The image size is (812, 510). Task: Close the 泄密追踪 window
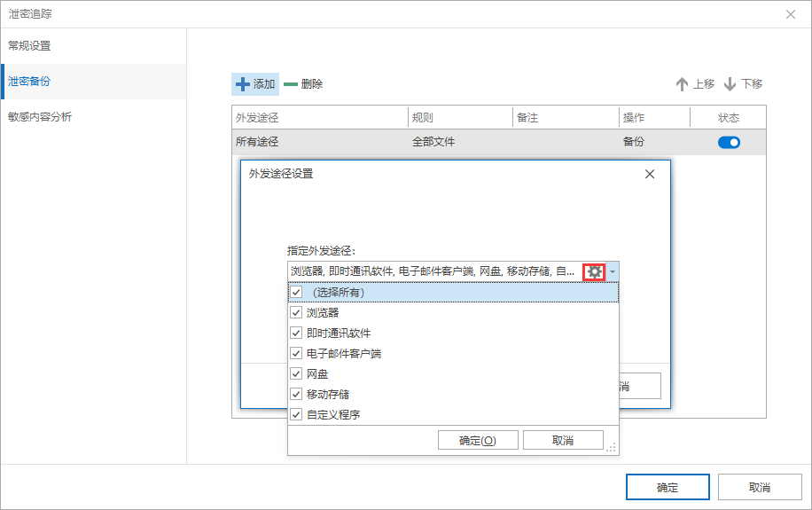[x=790, y=14]
